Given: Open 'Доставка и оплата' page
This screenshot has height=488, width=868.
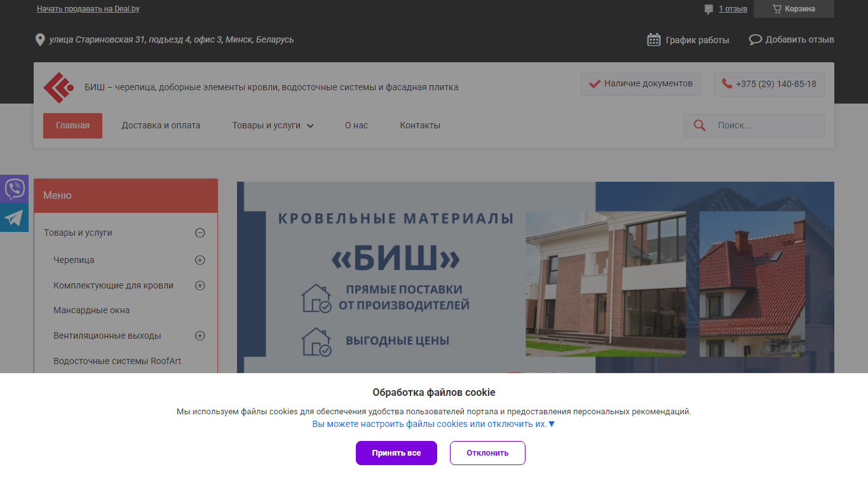Looking at the screenshot, I should (161, 125).
